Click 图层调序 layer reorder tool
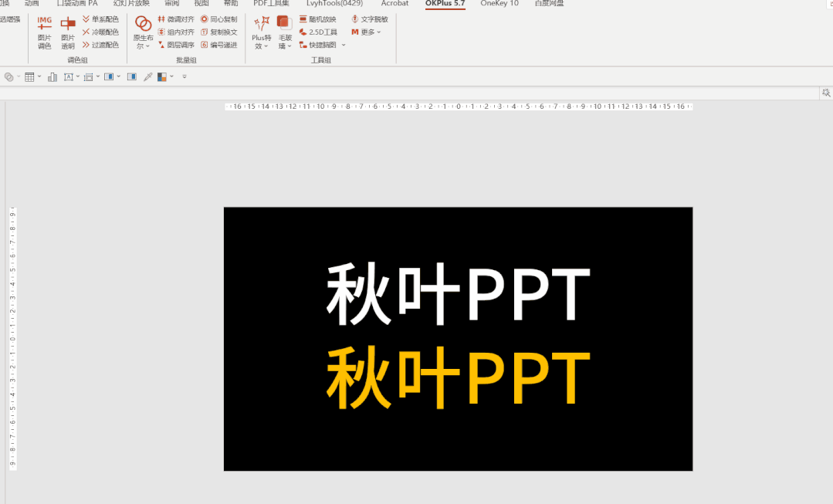 [176, 45]
